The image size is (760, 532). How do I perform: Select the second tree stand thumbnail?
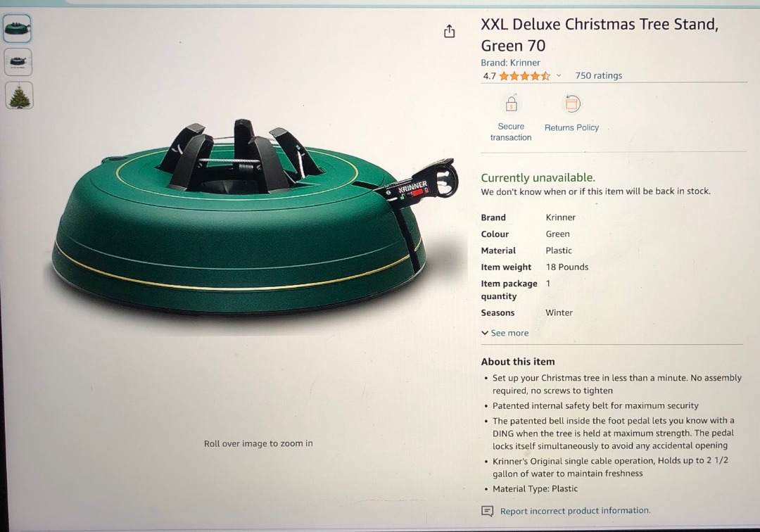coord(18,62)
